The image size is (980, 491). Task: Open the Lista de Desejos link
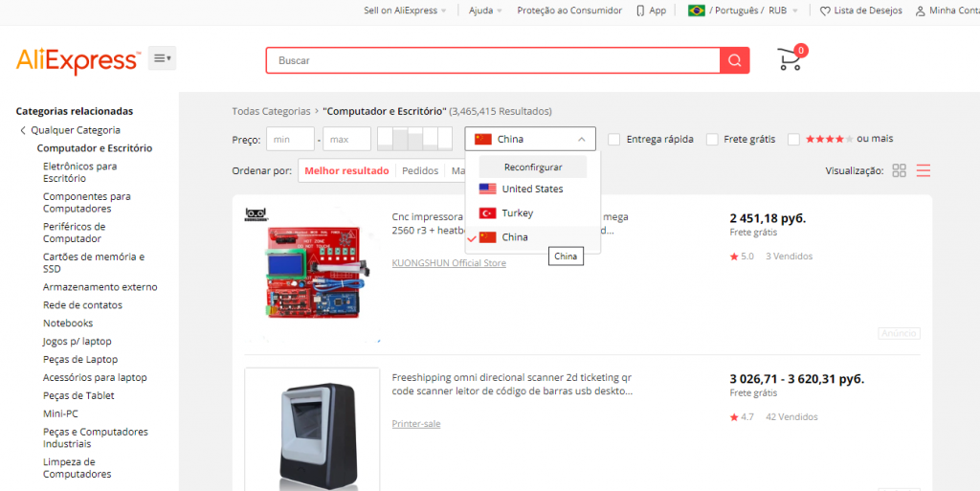[868, 11]
